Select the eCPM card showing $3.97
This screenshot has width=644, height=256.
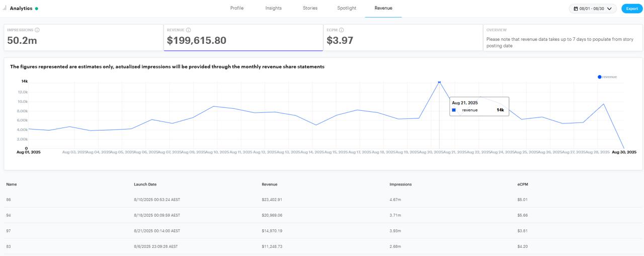[403, 38]
